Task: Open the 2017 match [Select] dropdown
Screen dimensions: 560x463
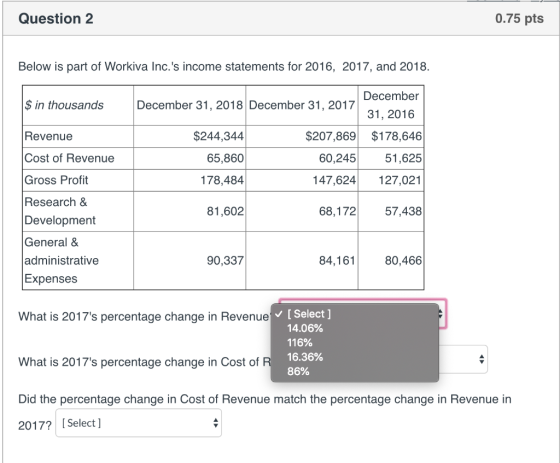Action: (x=139, y=423)
